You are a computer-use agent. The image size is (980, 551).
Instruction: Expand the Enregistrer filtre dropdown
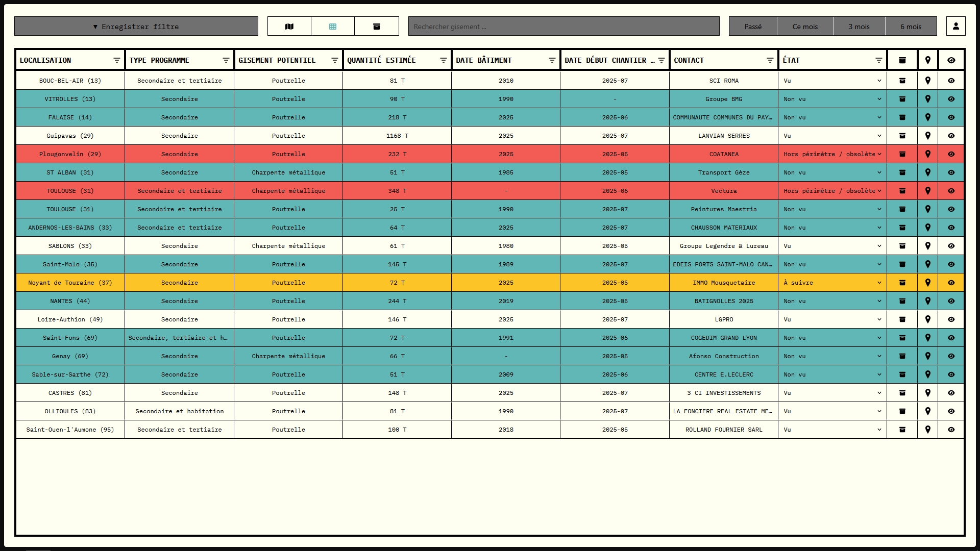click(136, 27)
